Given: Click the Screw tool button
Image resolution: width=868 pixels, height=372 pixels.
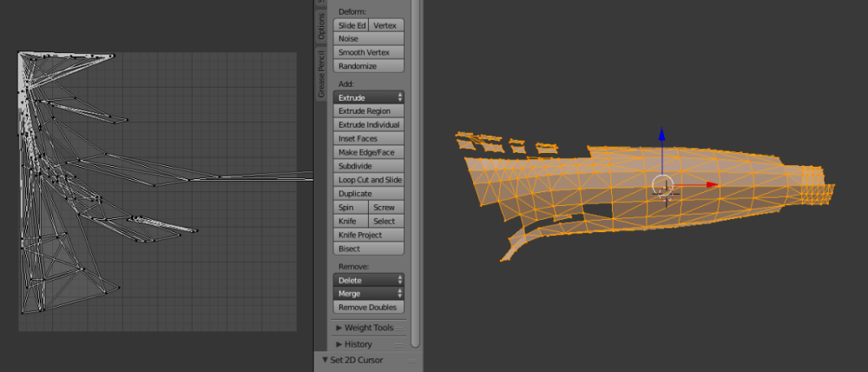Looking at the screenshot, I should point(386,208).
